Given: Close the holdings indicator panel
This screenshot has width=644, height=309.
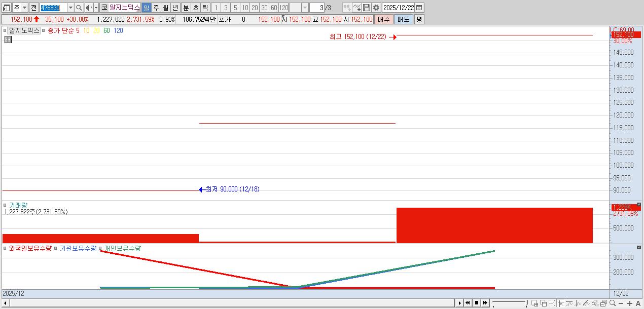Looking at the screenshot, I should (638, 247).
